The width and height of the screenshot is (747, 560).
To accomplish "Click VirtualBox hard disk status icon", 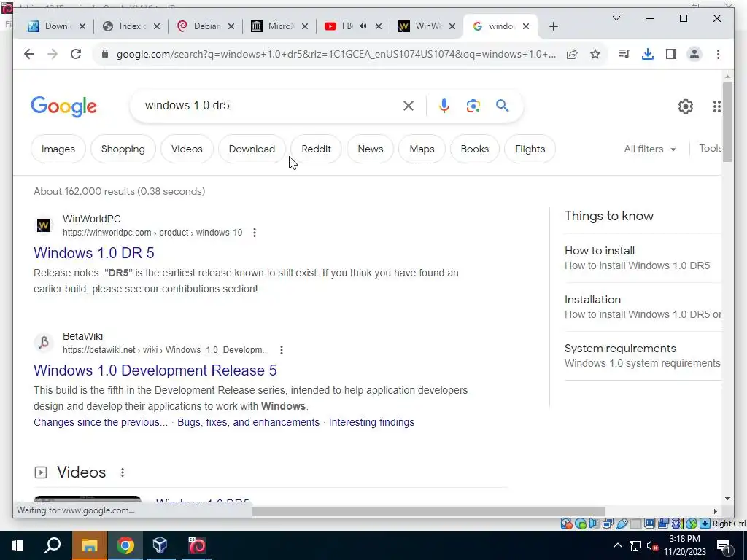I will coord(566,524).
